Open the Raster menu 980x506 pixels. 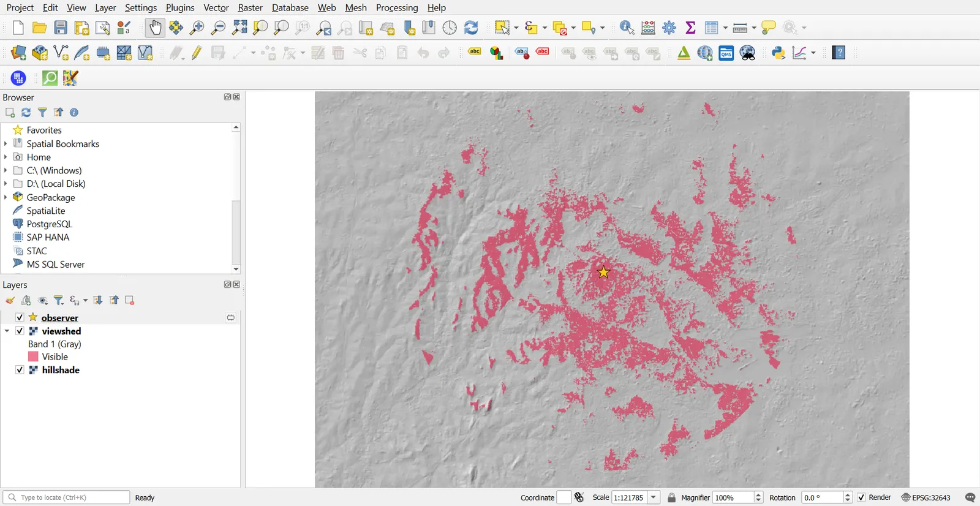[250, 7]
